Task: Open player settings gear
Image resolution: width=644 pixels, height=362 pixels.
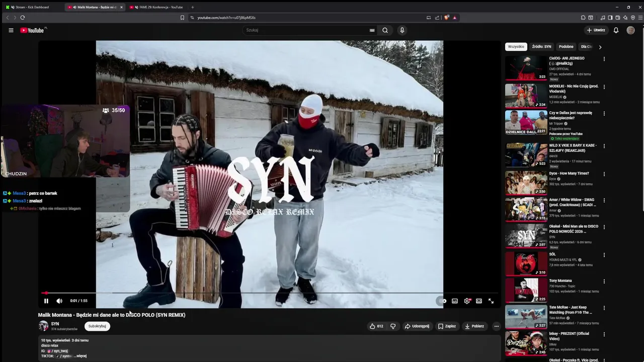Action: tap(467, 301)
